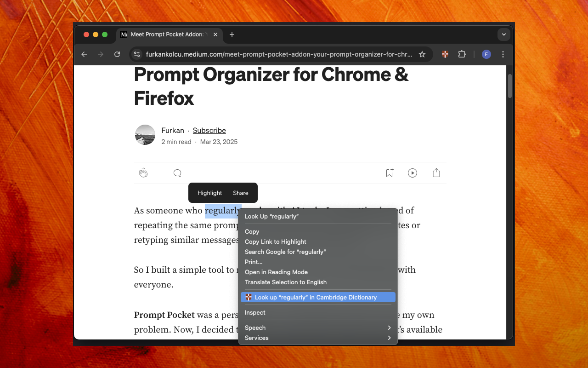This screenshot has height=368, width=588.
Task: Open the Chrome profile avatar F
Action: click(x=486, y=54)
